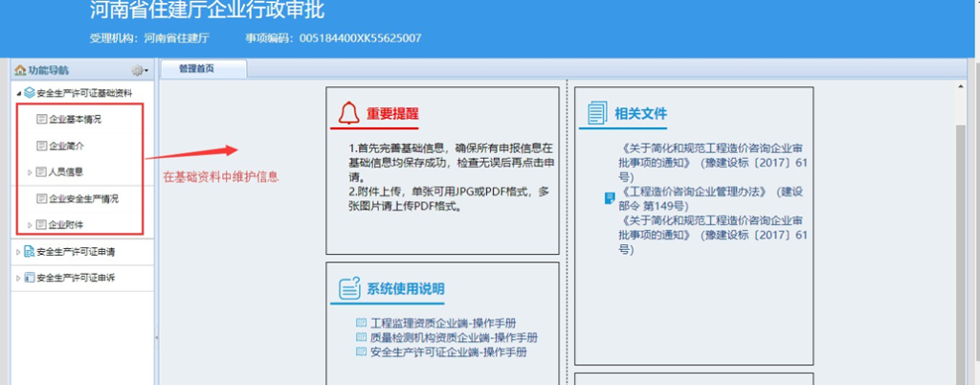Click the form icon of 安全生产许可证申诉
The width and height of the screenshot is (980, 385).
click(30, 278)
